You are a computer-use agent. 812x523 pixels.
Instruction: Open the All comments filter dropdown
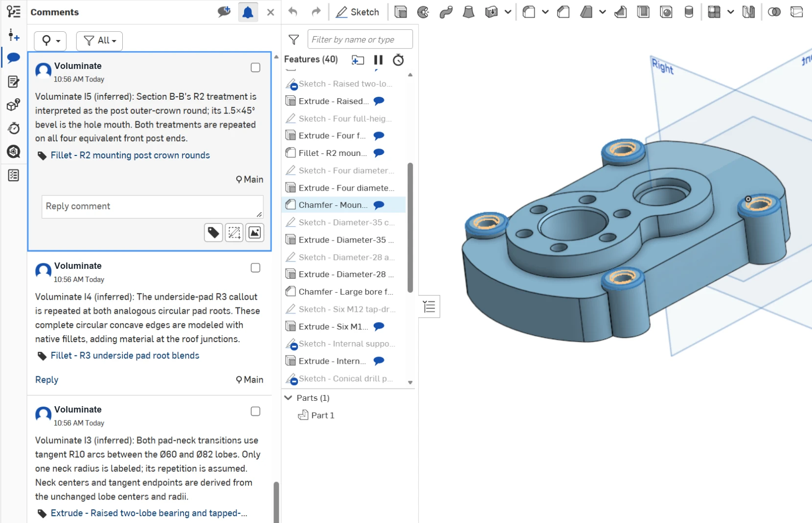[x=99, y=41]
